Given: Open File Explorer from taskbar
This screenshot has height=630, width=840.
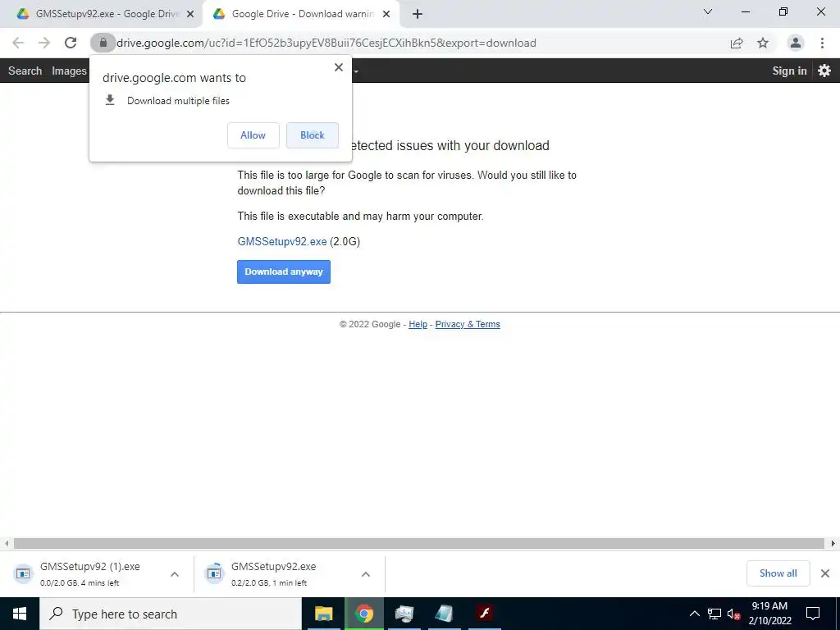Looking at the screenshot, I should tap(323, 614).
